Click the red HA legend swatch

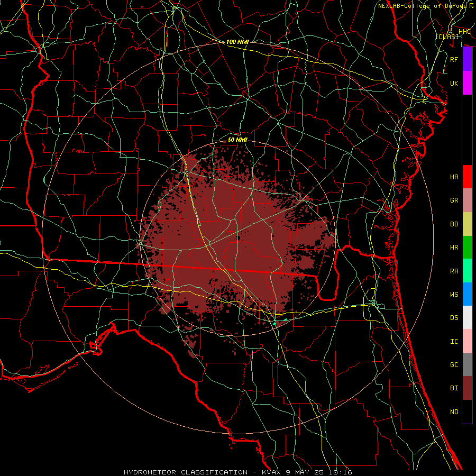click(467, 177)
